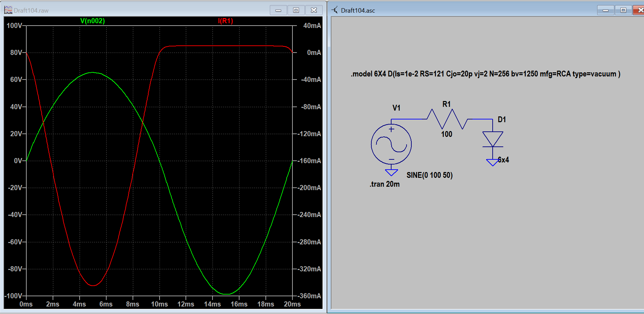This screenshot has height=314, width=644.
Task: Close the Draft104.asc schematic window
Action: tap(639, 10)
